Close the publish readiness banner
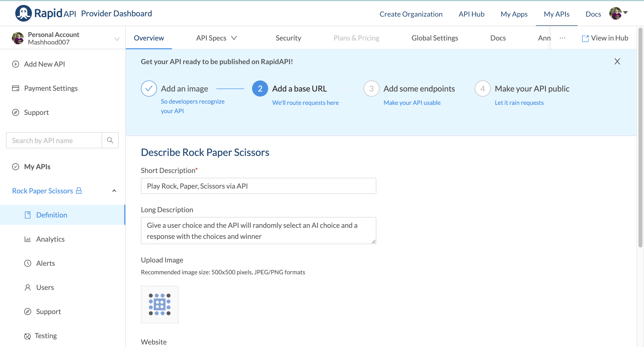This screenshot has width=644, height=347. pos(617,61)
